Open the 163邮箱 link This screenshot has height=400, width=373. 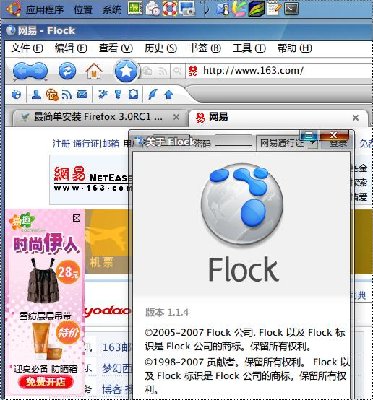click(117, 347)
